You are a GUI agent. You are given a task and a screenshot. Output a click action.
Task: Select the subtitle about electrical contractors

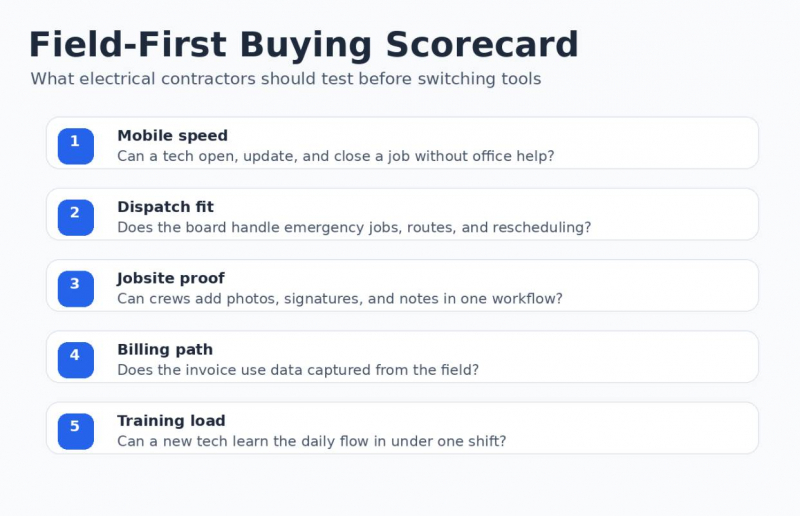click(x=286, y=79)
